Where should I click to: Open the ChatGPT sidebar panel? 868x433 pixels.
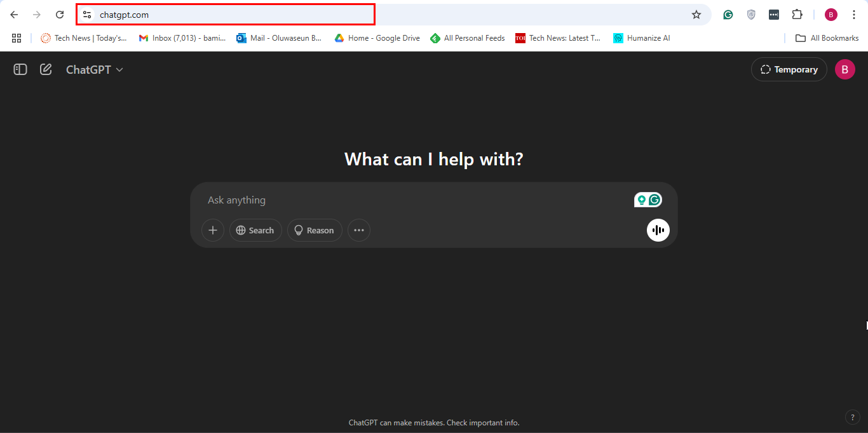coord(20,69)
